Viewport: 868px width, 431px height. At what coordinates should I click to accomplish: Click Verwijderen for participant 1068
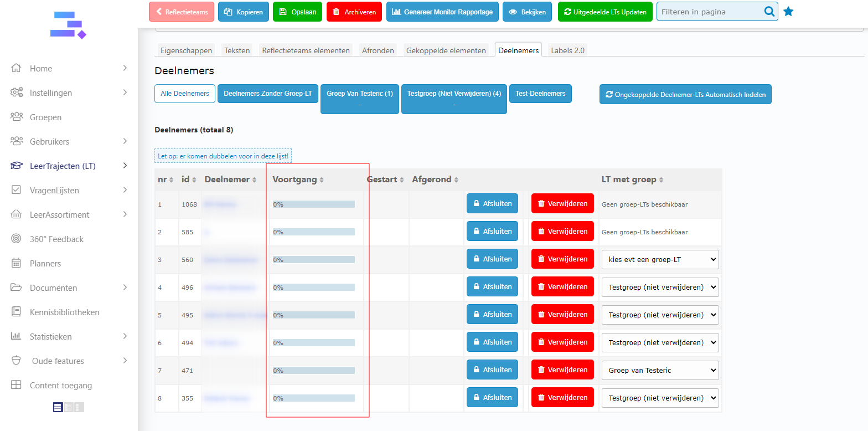click(562, 204)
